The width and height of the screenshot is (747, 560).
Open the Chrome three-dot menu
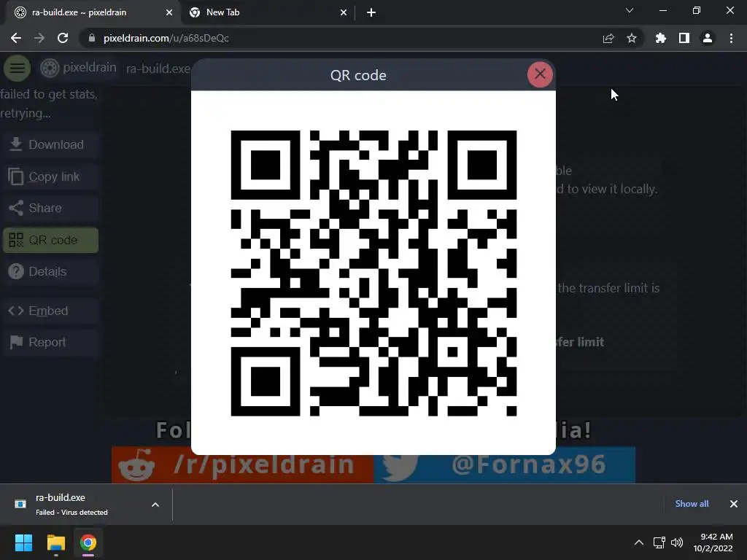coord(731,38)
